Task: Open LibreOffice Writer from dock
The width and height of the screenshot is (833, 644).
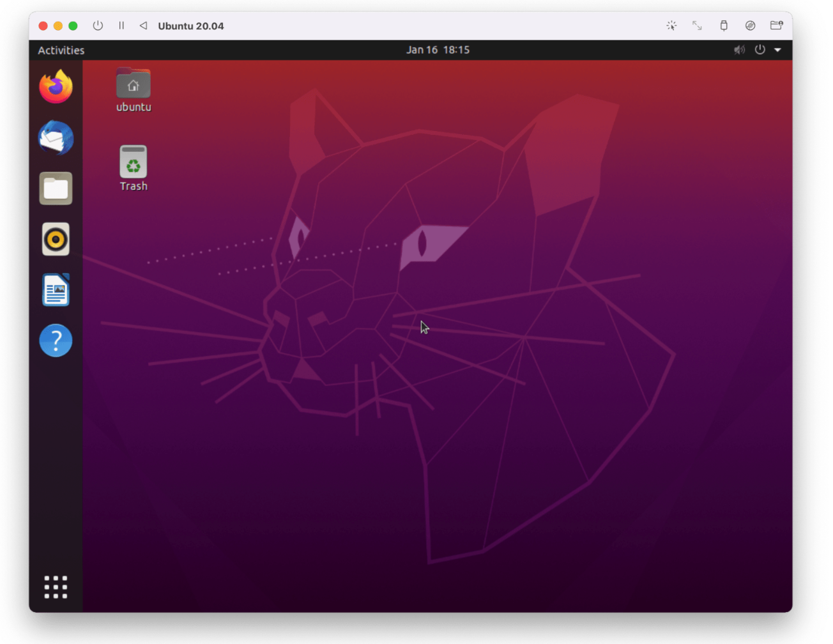Action: coord(56,290)
